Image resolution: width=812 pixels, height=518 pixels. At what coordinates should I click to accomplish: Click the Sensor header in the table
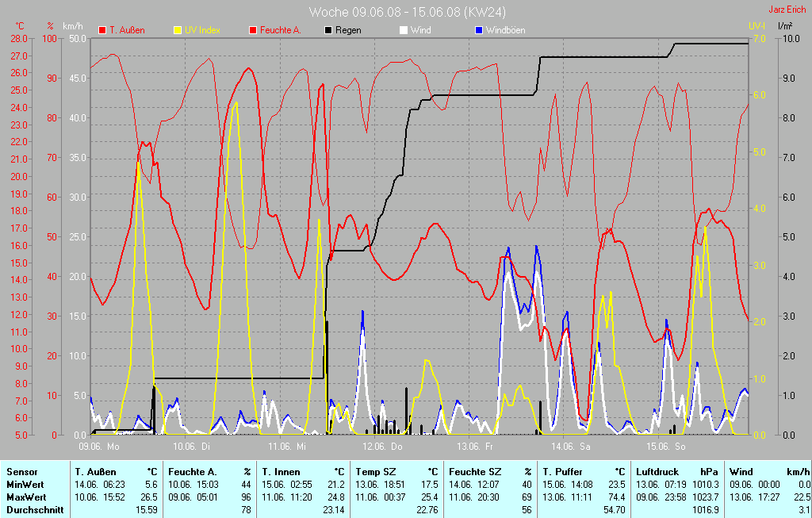tap(21, 472)
